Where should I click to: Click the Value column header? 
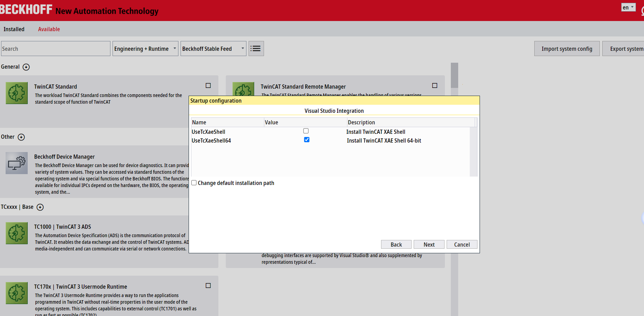click(305, 122)
